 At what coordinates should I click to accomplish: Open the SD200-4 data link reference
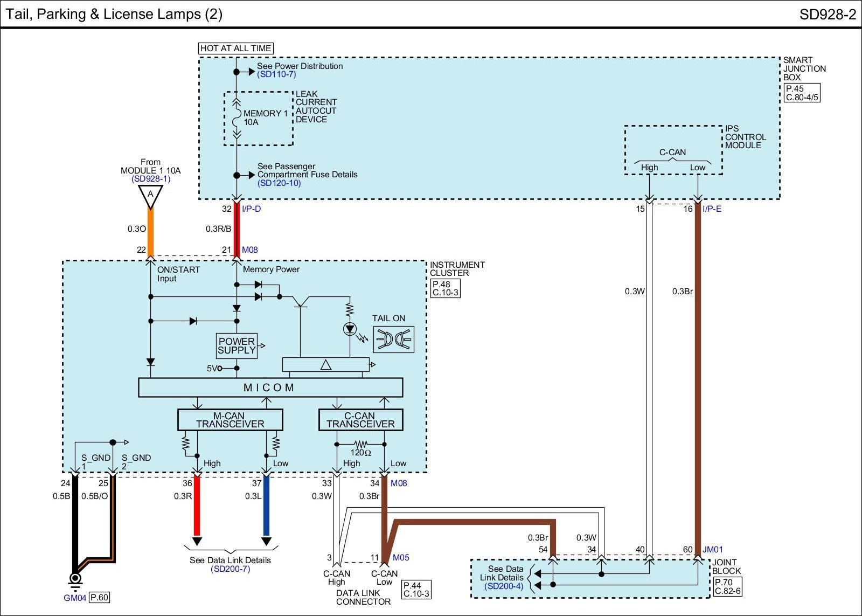(504, 586)
